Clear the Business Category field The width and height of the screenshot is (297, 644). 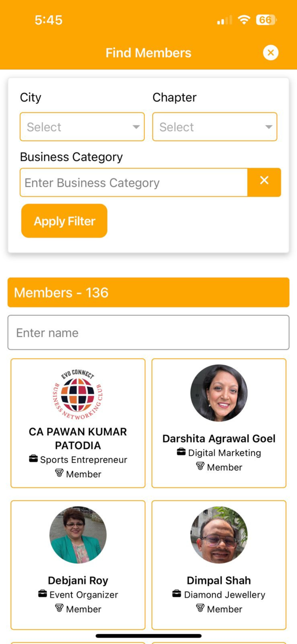(264, 182)
